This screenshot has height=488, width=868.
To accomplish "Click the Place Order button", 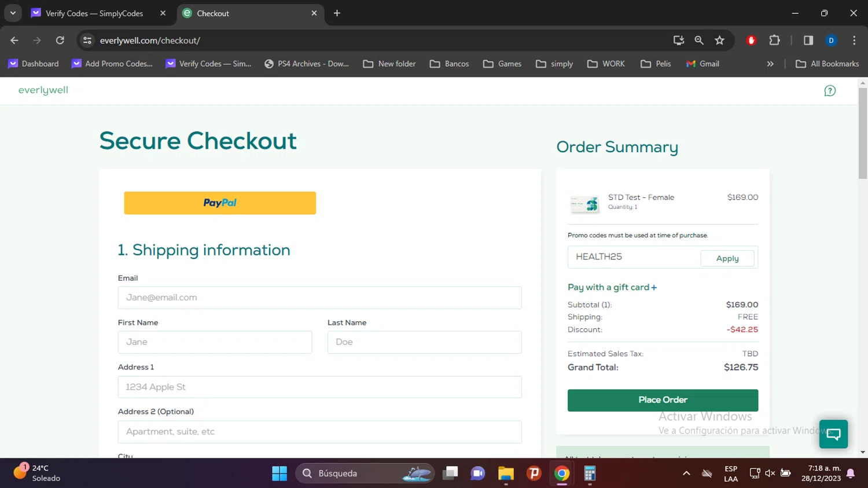I will tap(663, 400).
